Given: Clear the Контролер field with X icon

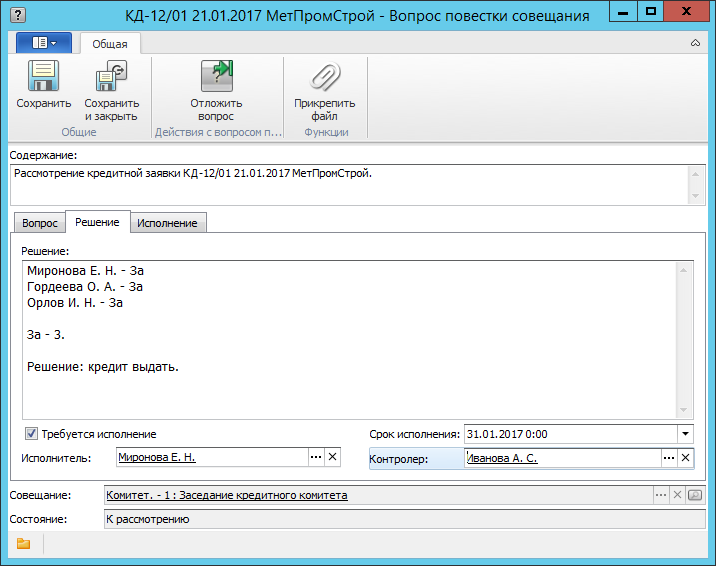Looking at the screenshot, I should pos(685,458).
